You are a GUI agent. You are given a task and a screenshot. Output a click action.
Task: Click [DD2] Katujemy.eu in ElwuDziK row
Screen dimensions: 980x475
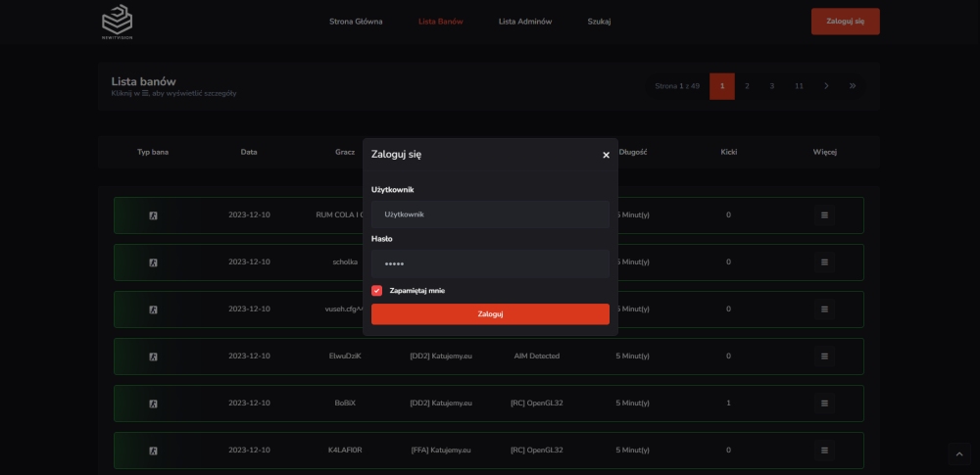tap(441, 356)
